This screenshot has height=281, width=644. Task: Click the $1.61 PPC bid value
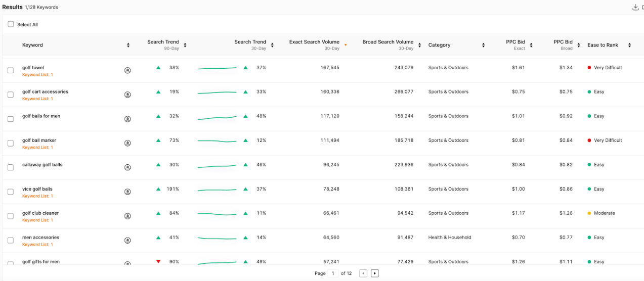point(519,68)
